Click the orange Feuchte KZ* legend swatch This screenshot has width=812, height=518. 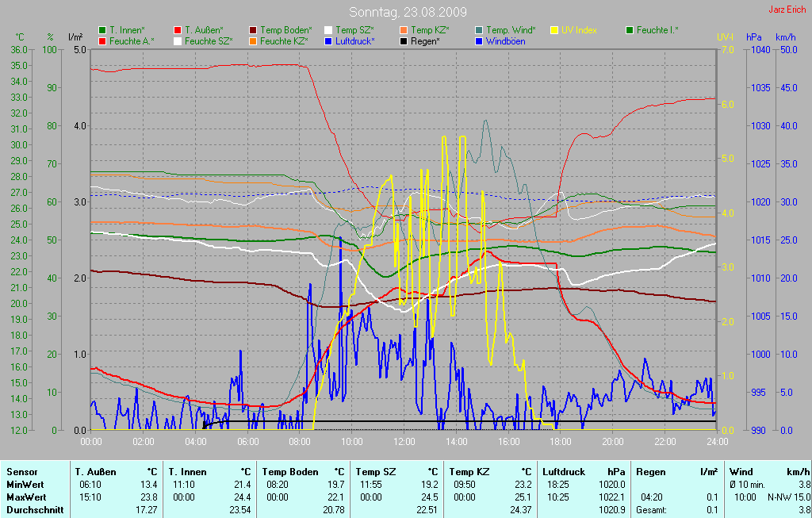tap(253, 41)
